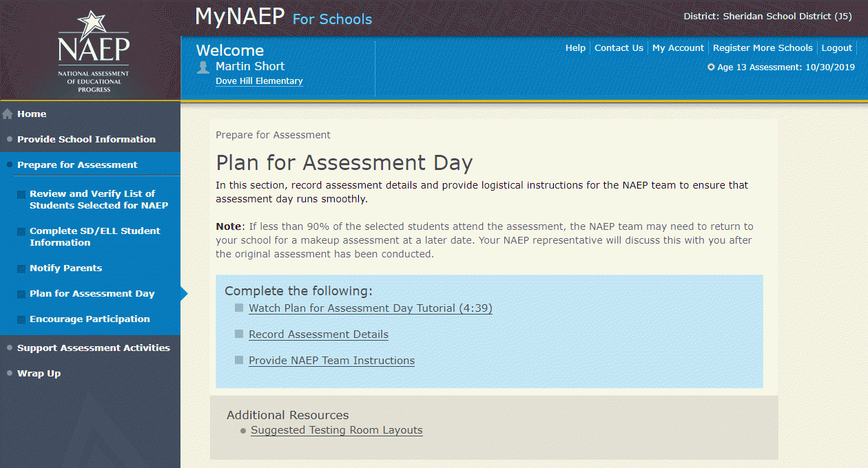Select Plan for Assessment Day menu item
The height and width of the screenshot is (468, 868).
point(92,294)
